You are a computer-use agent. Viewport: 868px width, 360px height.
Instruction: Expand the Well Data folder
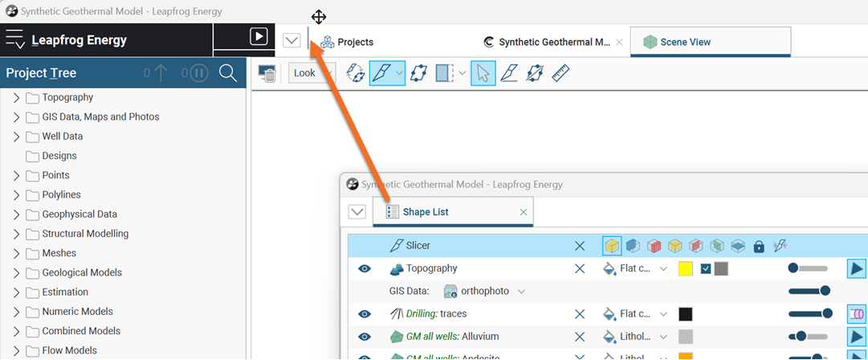(x=16, y=137)
